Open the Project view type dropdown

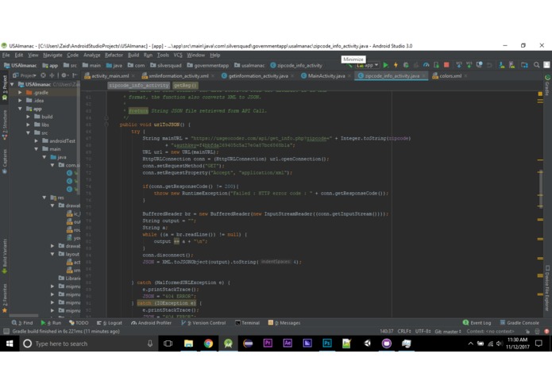pos(25,75)
